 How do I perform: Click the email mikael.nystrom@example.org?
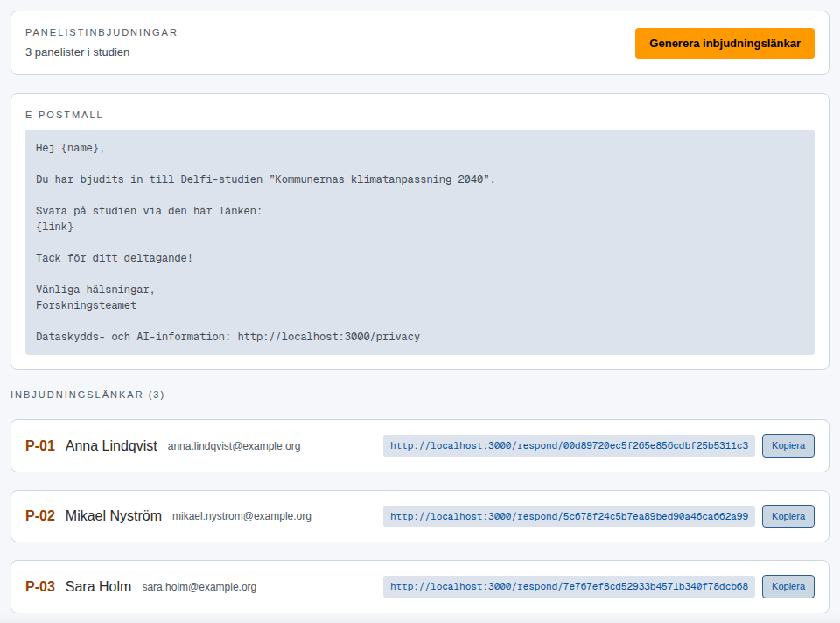[241, 516]
